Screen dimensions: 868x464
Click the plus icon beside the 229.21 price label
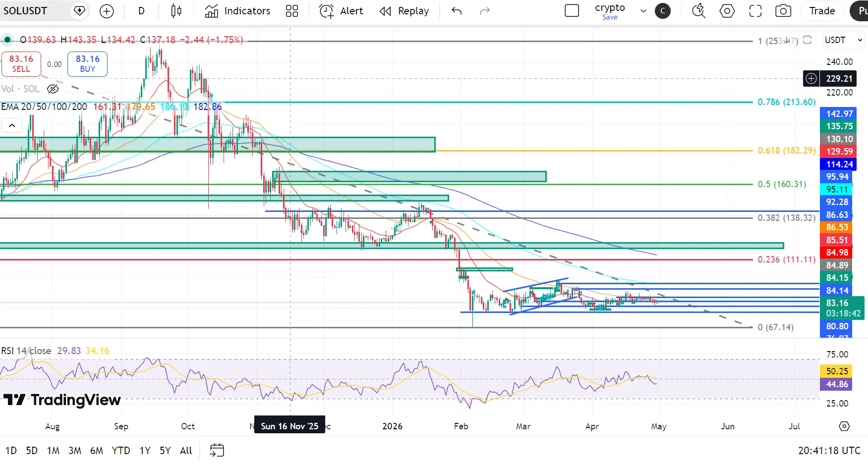(x=811, y=78)
